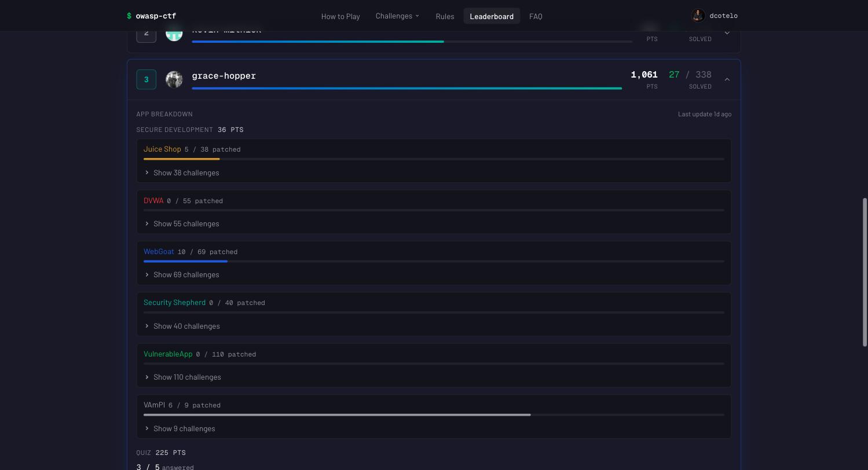Show 38 challenges for Juice Shop

(182, 172)
